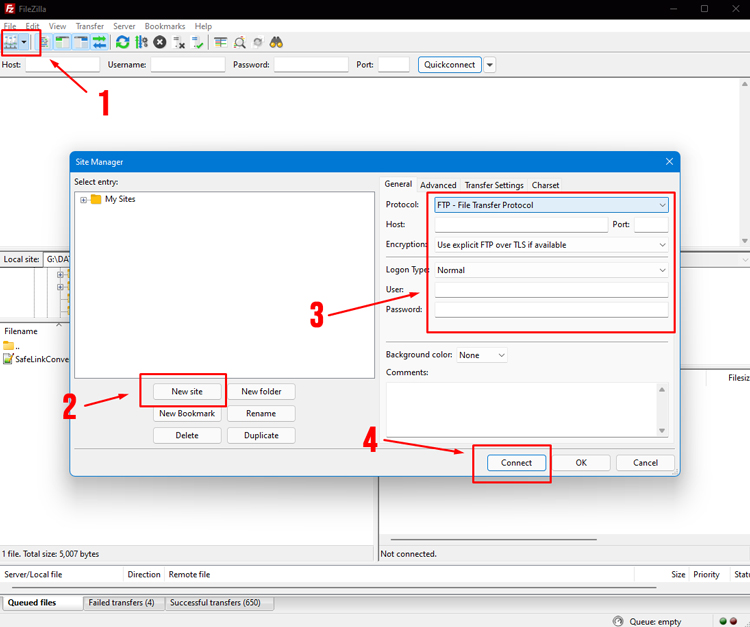Screen dimensions: 750x627
Task: Open the File menu
Action: click(10, 26)
